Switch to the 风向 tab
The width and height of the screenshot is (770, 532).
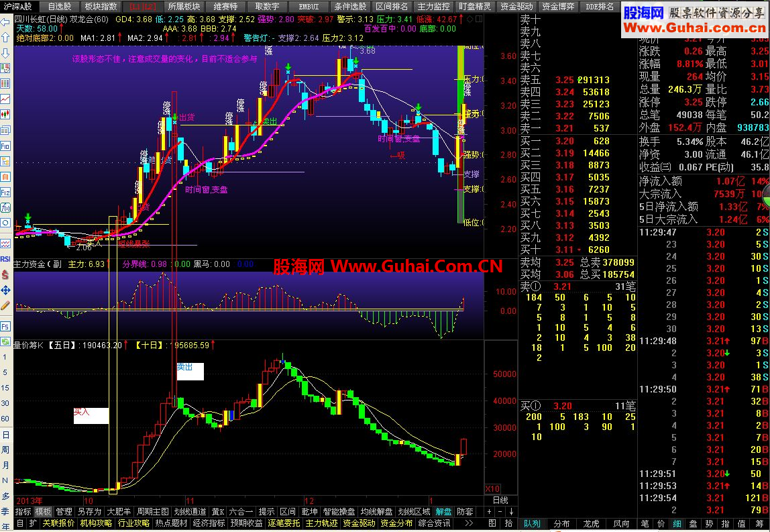click(621, 524)
